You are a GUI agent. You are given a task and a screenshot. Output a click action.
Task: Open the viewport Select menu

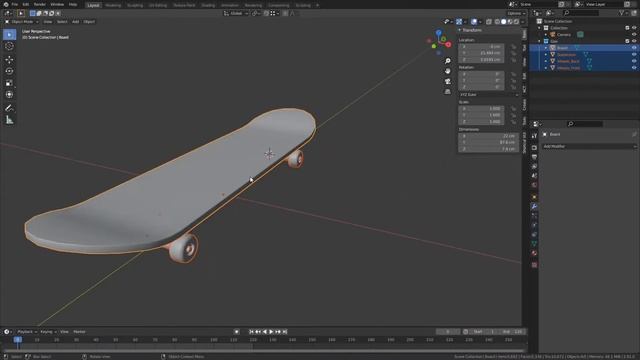point(62,22)
